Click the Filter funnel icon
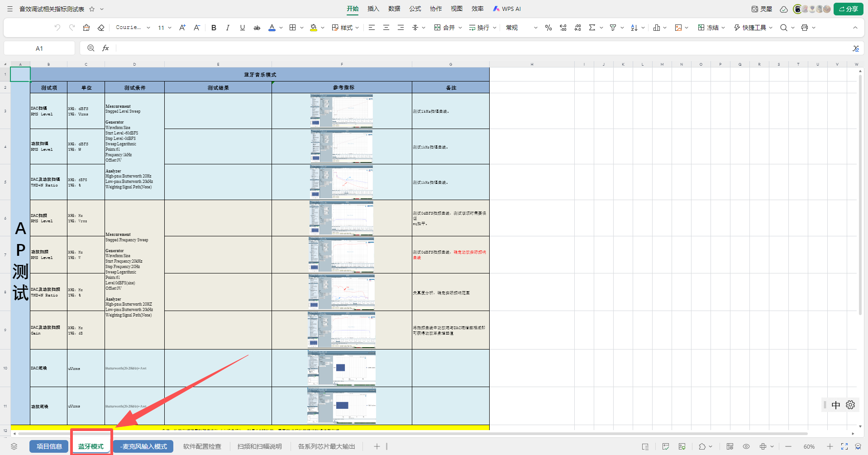 pos(613,28)
